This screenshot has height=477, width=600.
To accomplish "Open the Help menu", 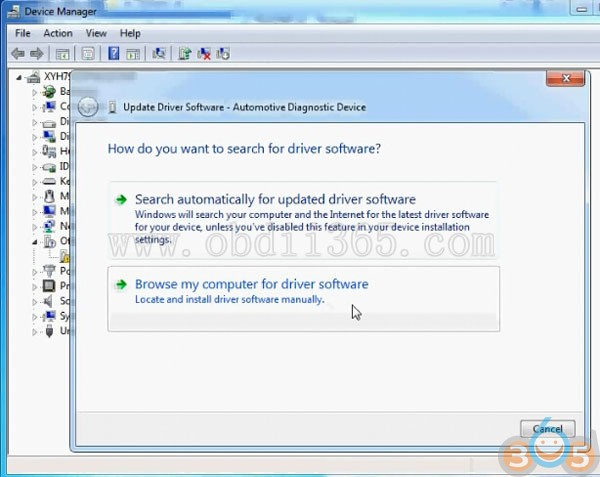I will (130, 33).
